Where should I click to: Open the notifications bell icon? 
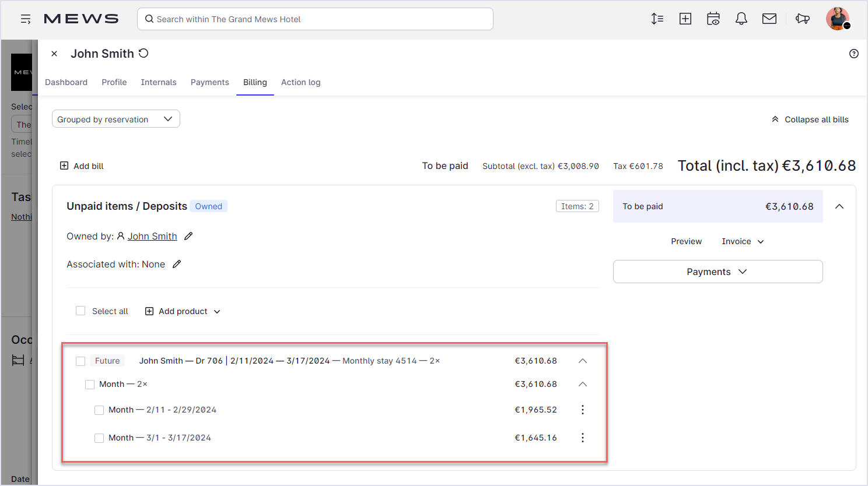click(x=741, y=19)
